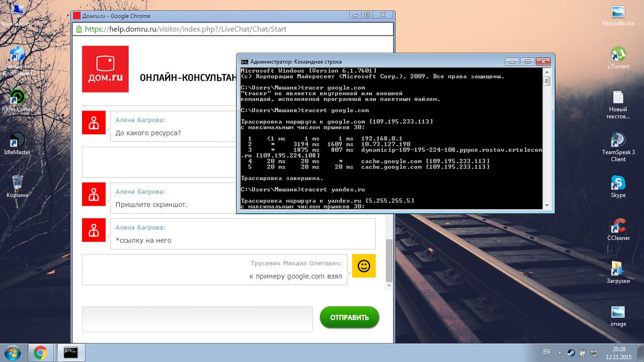The width and height of the screenshot is (644, 362).
Task: Click the Steam icon in the system tray
Action: 571,352
